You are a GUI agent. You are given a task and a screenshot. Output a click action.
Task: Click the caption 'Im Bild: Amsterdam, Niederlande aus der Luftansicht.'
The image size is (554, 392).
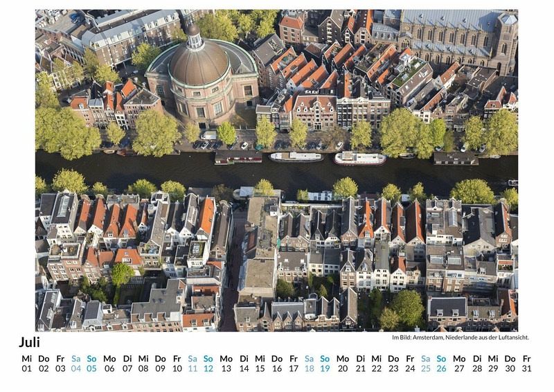tap(461, 337)
